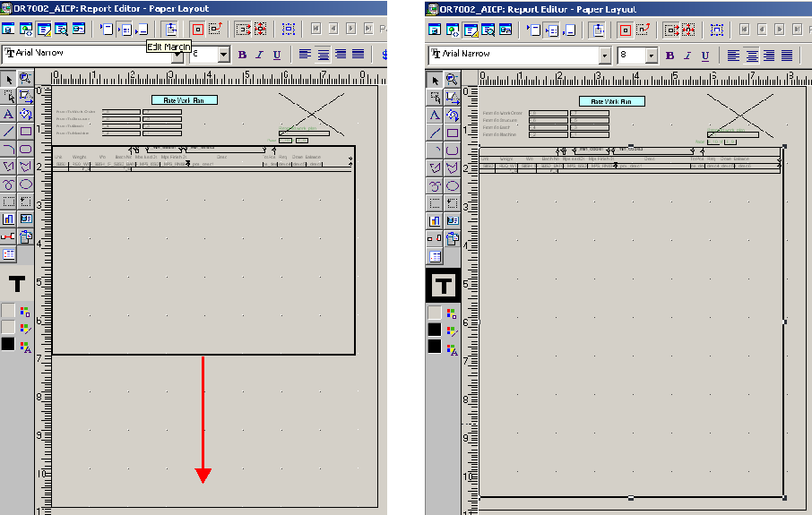Click the Rate Work Plan title in the left layout

point(184,100)
